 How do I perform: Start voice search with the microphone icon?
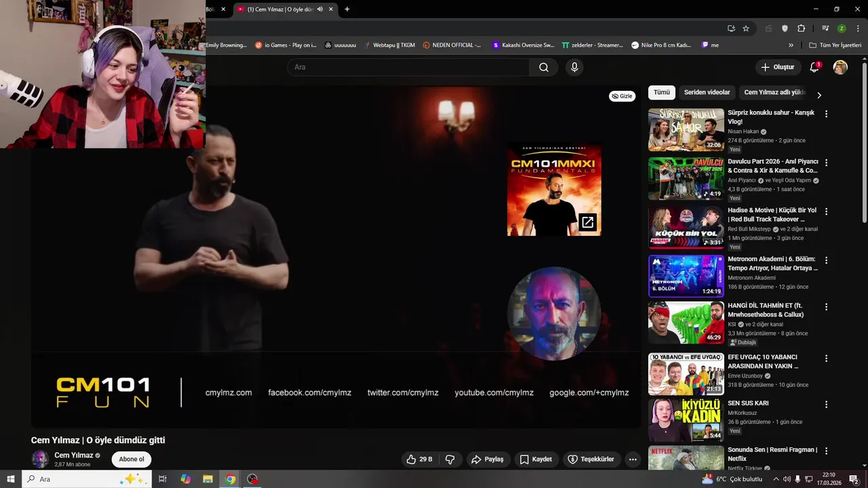(x=574, y=67)
